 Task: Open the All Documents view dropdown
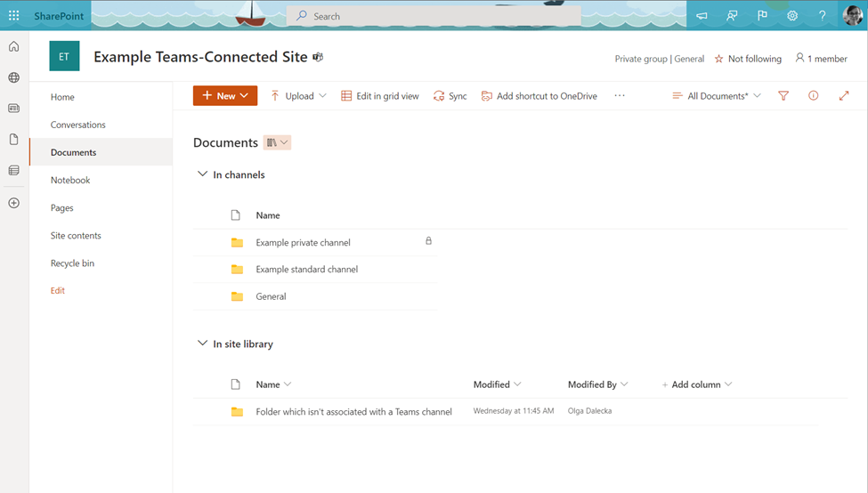click(x=717, y=96)
